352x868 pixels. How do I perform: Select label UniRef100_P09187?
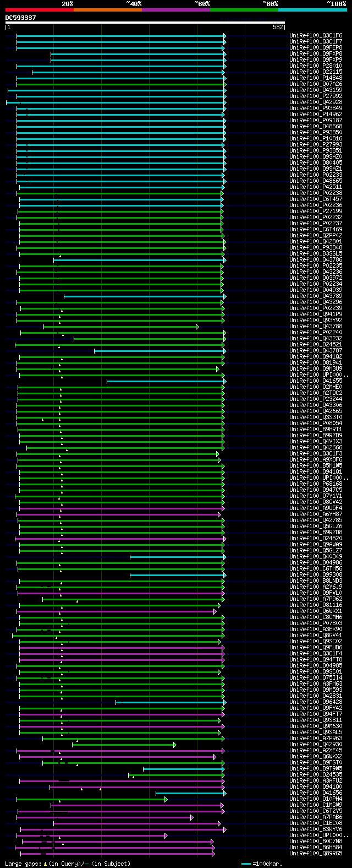click(x=316, y=121)
